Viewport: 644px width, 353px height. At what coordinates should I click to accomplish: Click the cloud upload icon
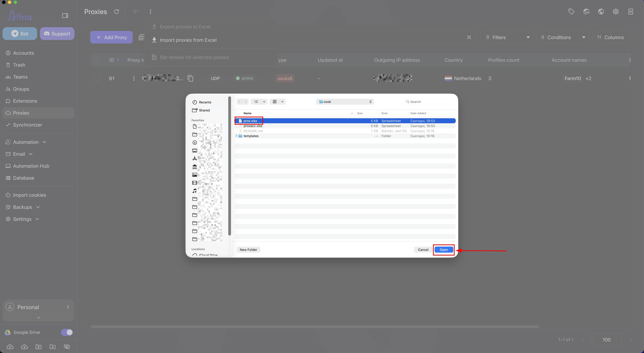[10, 347]
